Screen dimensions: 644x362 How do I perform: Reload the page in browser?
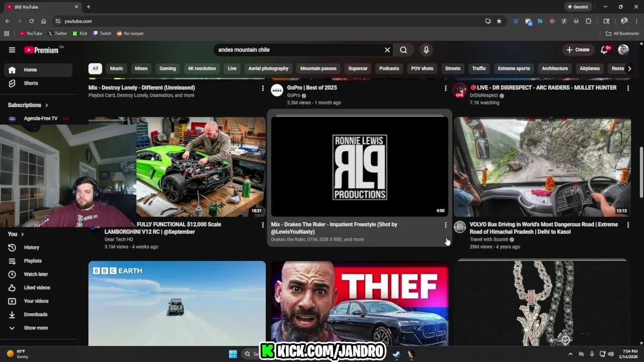(31, 21)
